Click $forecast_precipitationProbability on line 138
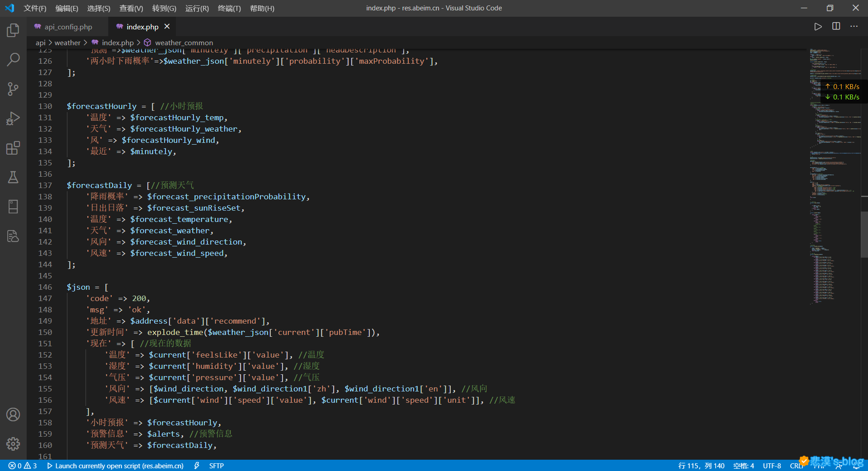This screenshot has width=868, height=471. [x=226, y=197]
